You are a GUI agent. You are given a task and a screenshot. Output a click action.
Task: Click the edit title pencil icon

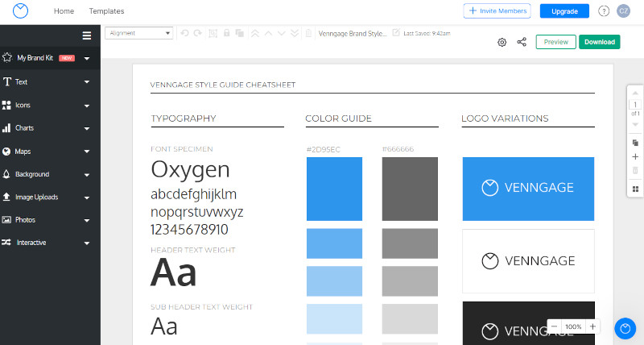point(396,32)
